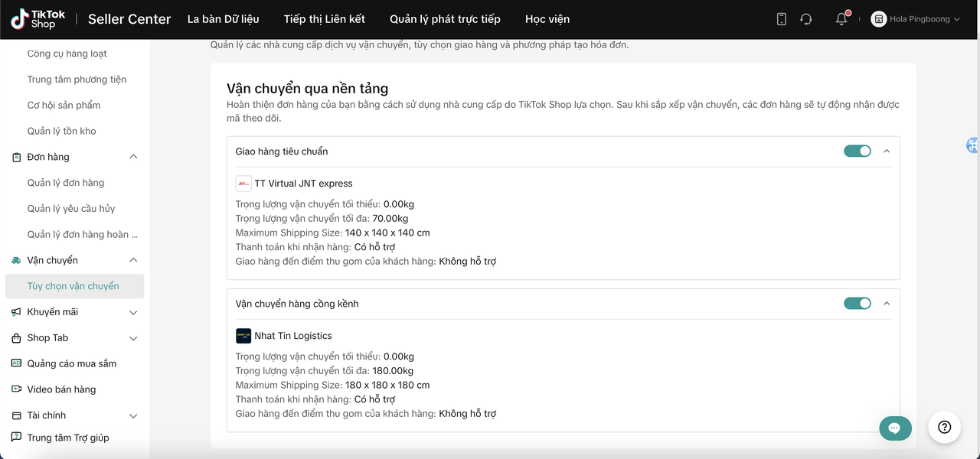The width and height of the screenshot is (980, 459).
Task: Click the question mark help button
Action: pyautogui.click(x=944, y=427)
